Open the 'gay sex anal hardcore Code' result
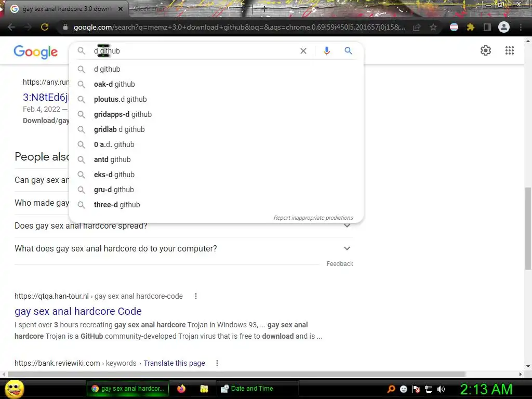The height and width of the screenshot is (399, 532). [78, 311]
